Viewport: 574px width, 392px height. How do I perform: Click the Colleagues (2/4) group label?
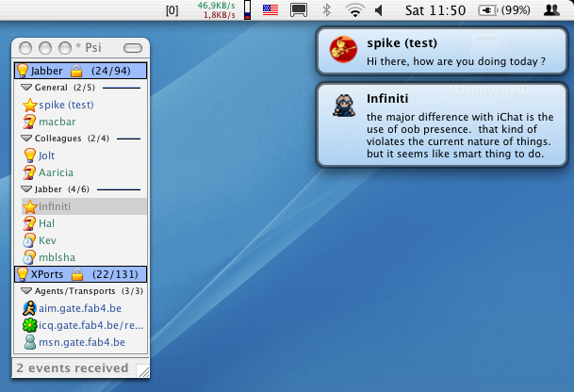72,139
